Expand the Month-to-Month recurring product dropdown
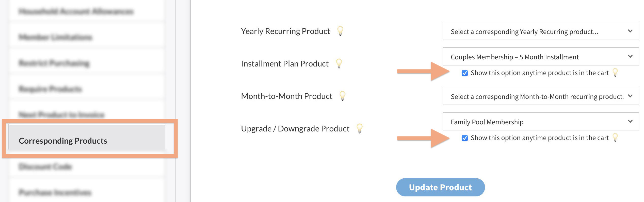The height and width of the screenshot is (202, 644). (x=540, y=96)
